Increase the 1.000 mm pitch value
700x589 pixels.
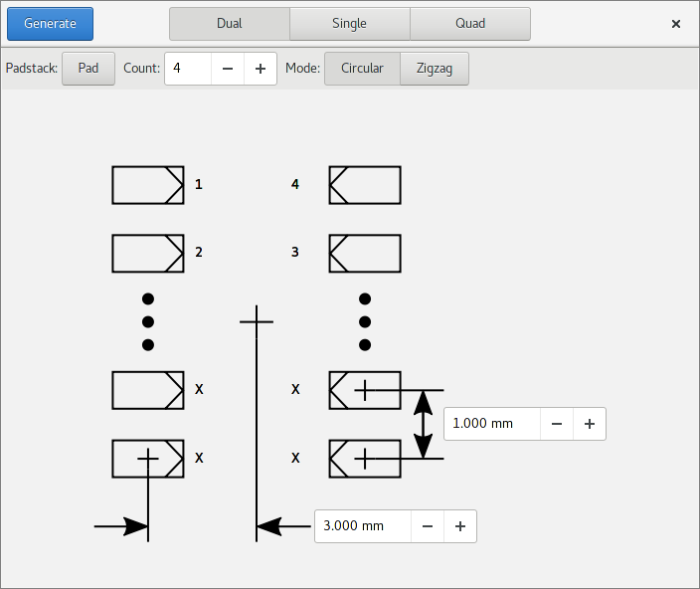point(590,423)
